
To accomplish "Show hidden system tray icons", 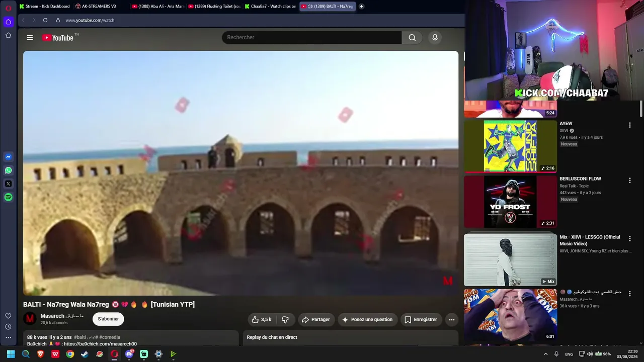I will tap(545, 354).
